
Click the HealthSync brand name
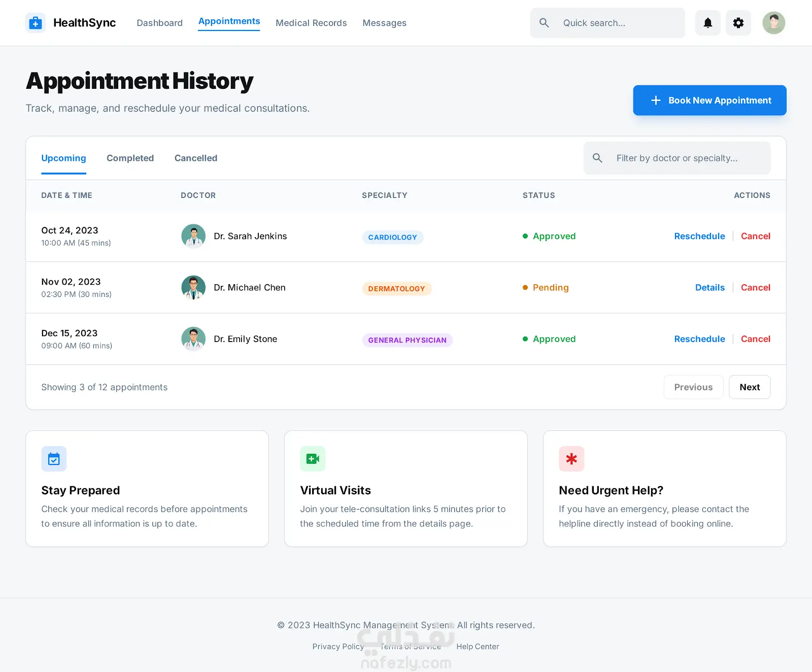[84, 23]
